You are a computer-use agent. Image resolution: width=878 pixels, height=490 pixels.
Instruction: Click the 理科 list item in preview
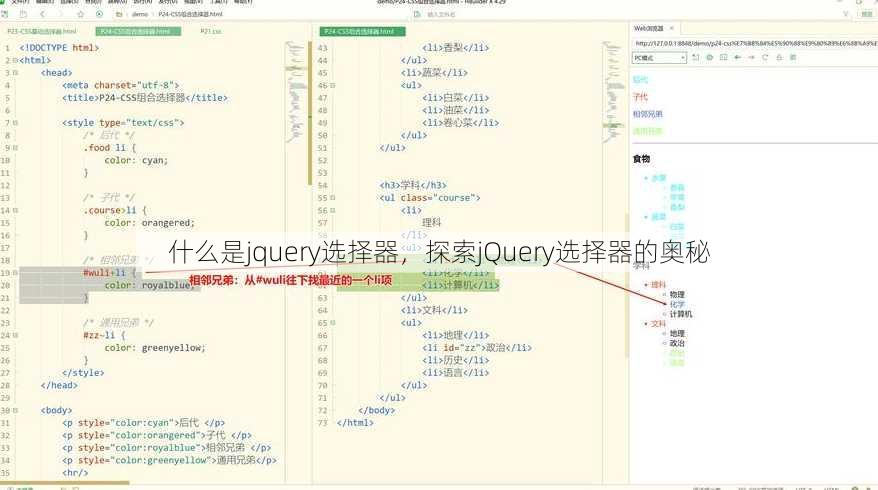tap(658, 285)
